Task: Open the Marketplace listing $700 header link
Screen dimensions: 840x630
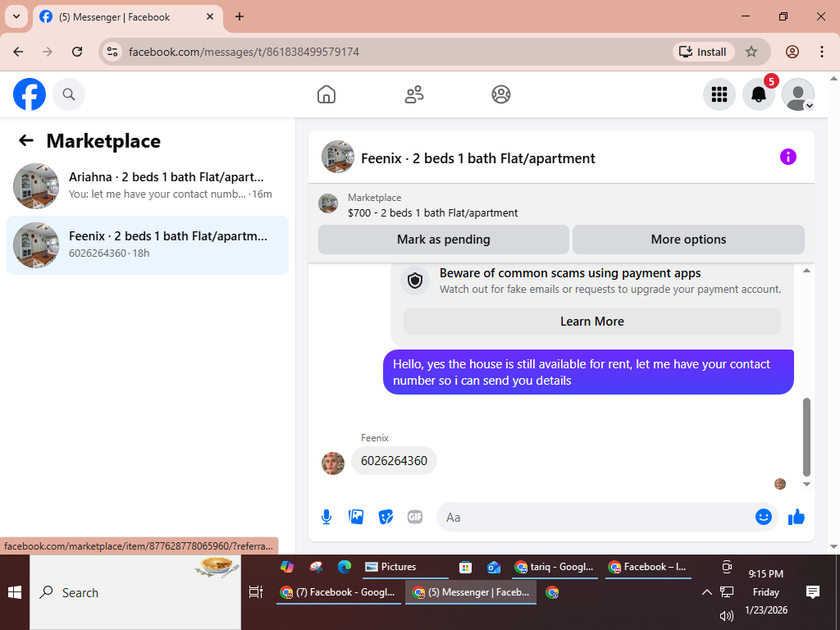Action: [x=432, y=212]
